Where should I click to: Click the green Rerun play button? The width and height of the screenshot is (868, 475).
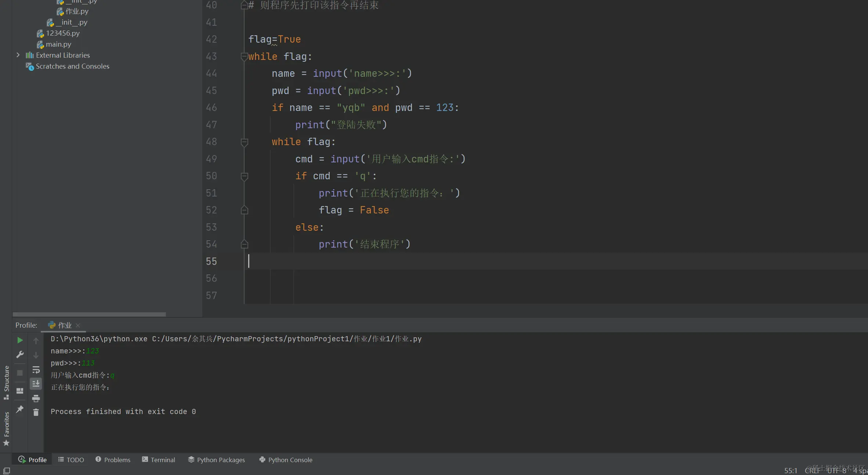pyautogui.click(x=20, y=340)
